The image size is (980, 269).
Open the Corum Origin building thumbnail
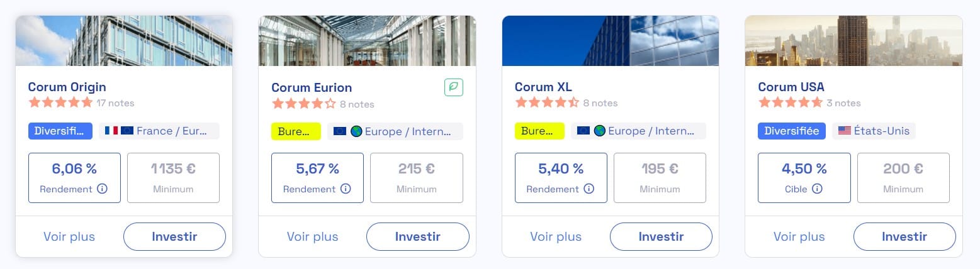[x=124, y=41]
